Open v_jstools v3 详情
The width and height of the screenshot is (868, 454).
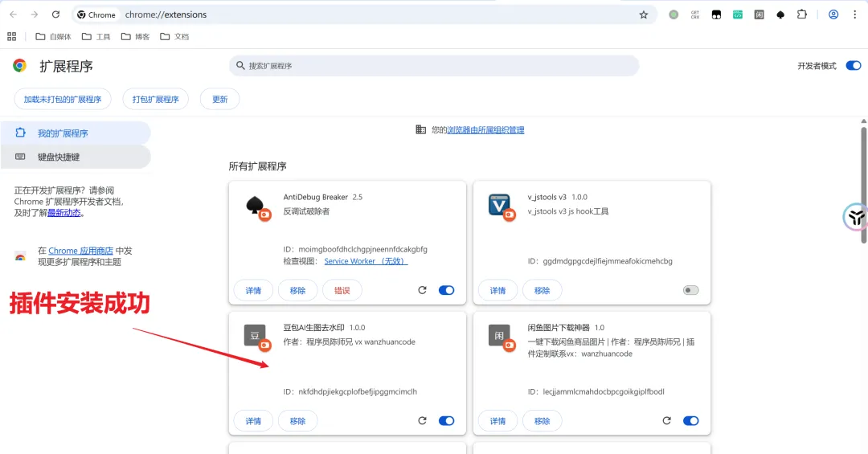[497, 290]
